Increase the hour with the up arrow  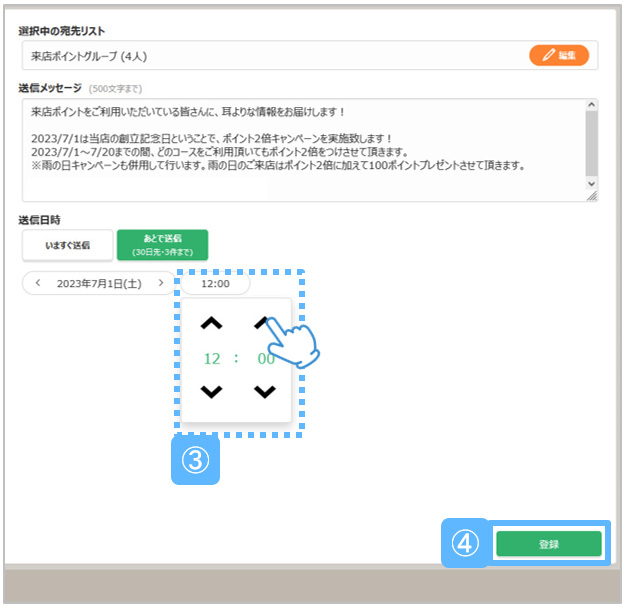click(x=211, y=323)
